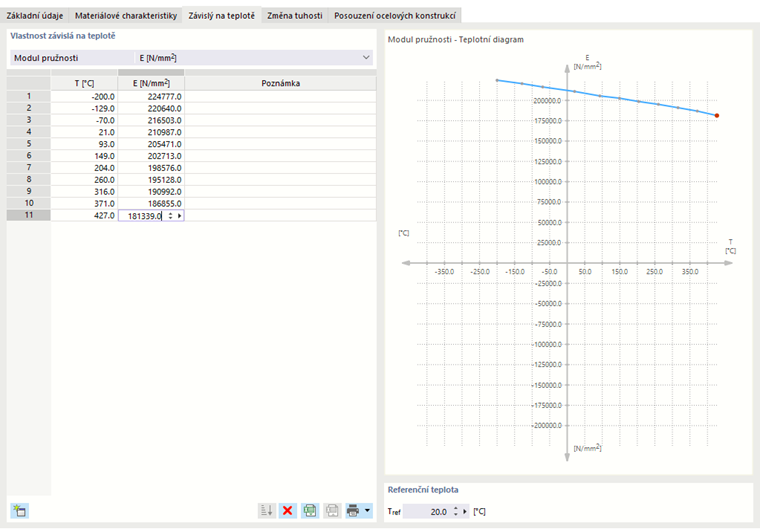
Task: Click the cell with temperature 371.0
Action: [84, 203]
